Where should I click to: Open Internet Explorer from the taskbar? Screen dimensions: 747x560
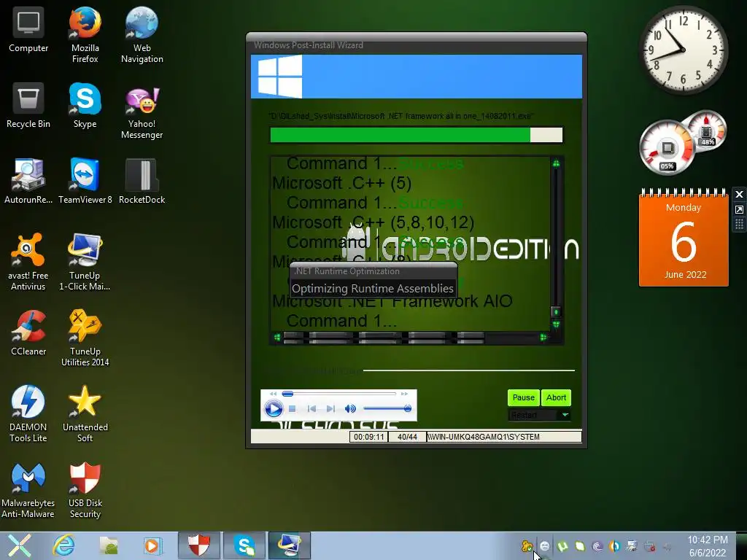coord(63,545)
